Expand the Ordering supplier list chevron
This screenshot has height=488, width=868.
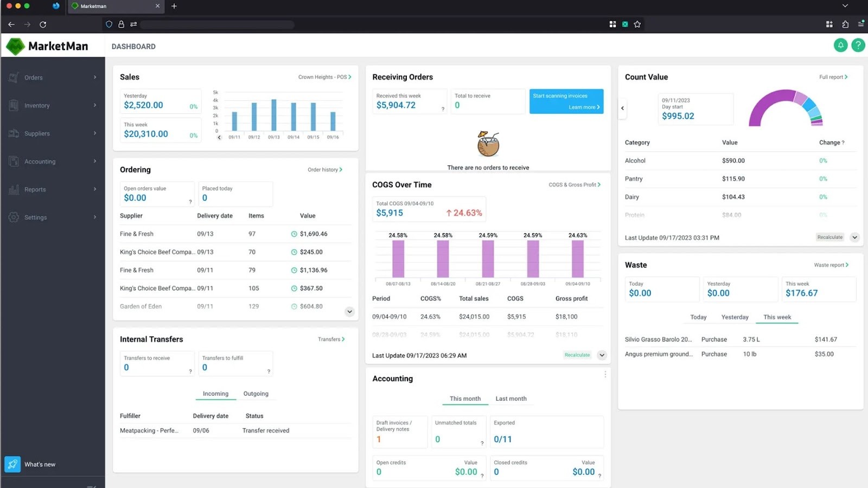click(349, 311)
